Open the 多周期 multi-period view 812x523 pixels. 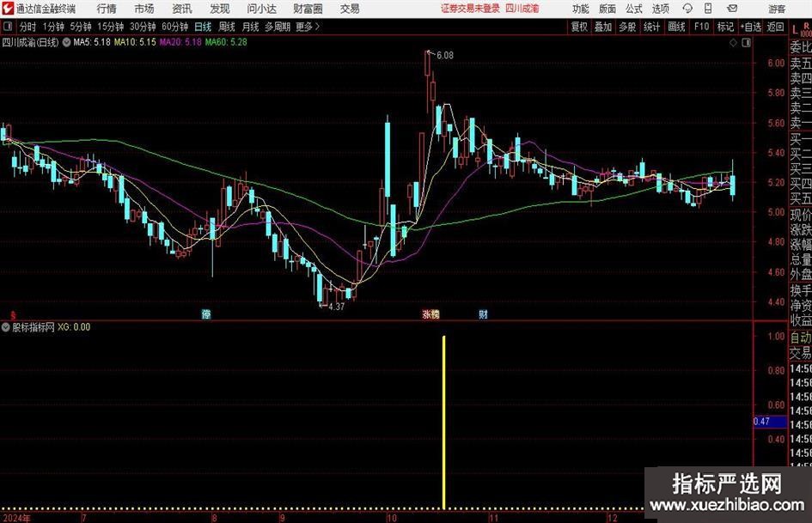(278, 27)
